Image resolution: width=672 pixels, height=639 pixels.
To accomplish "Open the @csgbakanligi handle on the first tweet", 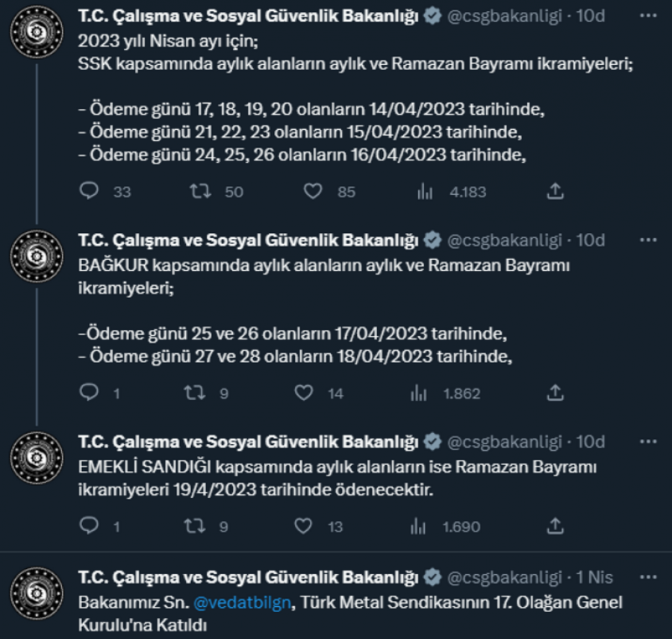I will (504, 16).
